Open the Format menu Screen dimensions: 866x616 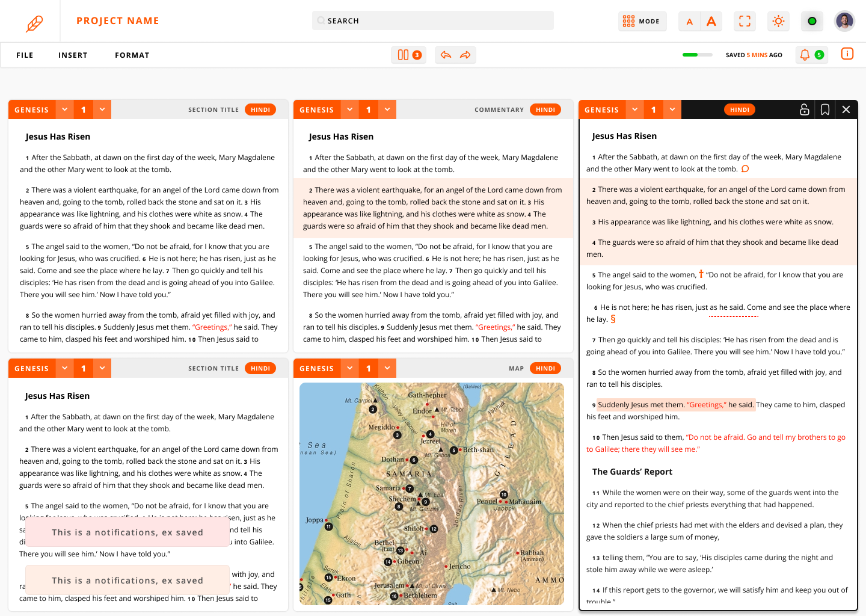132,55
